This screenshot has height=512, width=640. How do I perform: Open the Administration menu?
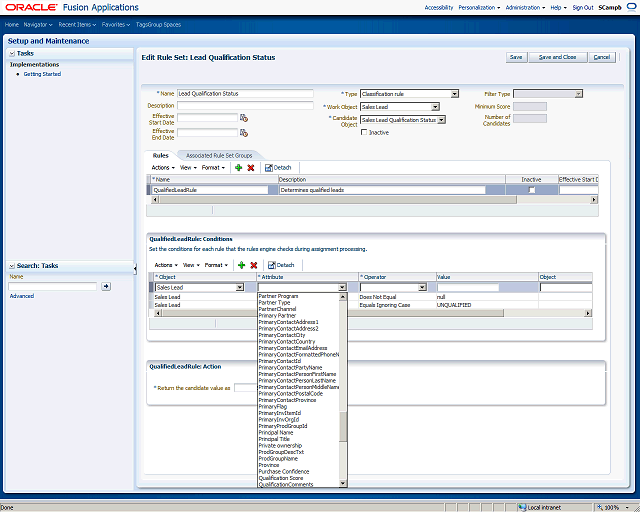525,7
